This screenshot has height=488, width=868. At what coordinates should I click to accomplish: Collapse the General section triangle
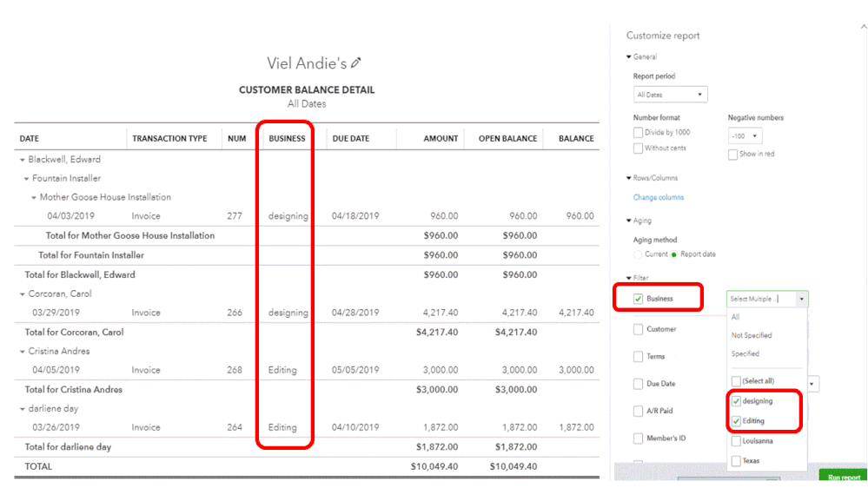click(629, 57)
